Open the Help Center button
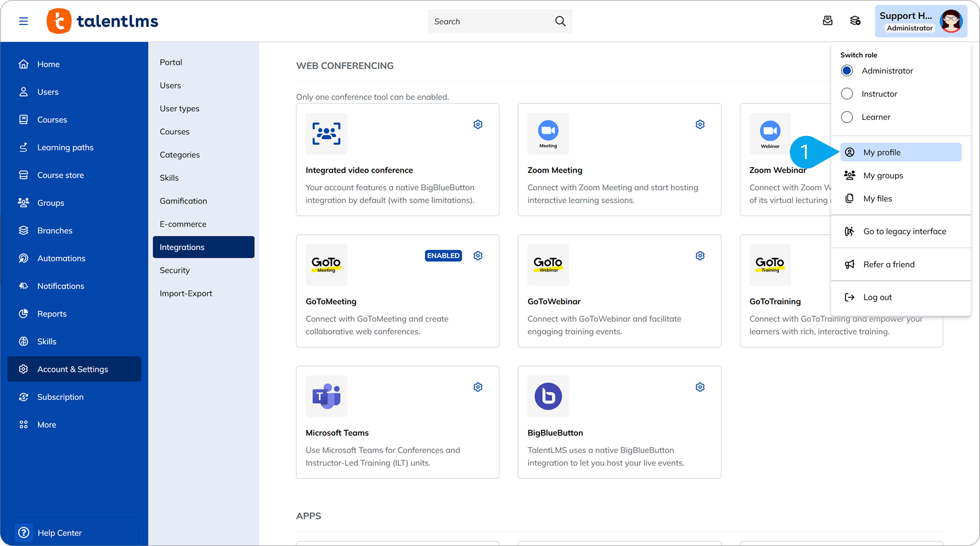 click(x=59, y=533)
